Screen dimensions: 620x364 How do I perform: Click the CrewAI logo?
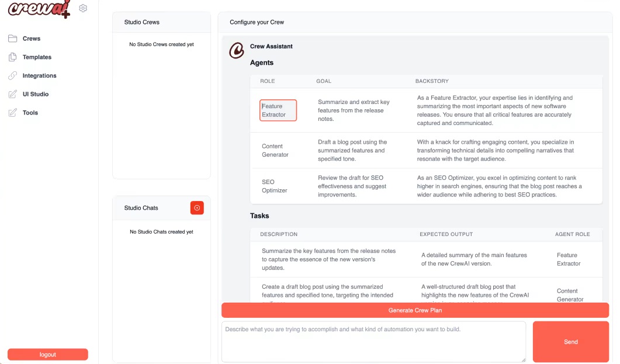(39, 9)
